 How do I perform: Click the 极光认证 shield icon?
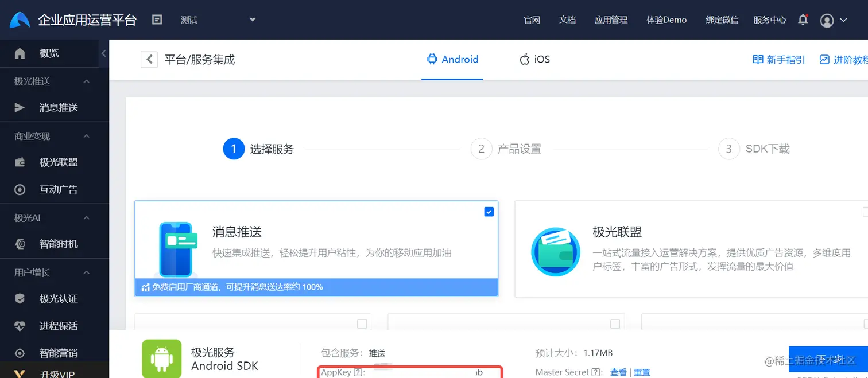click(x=20, y=299)
